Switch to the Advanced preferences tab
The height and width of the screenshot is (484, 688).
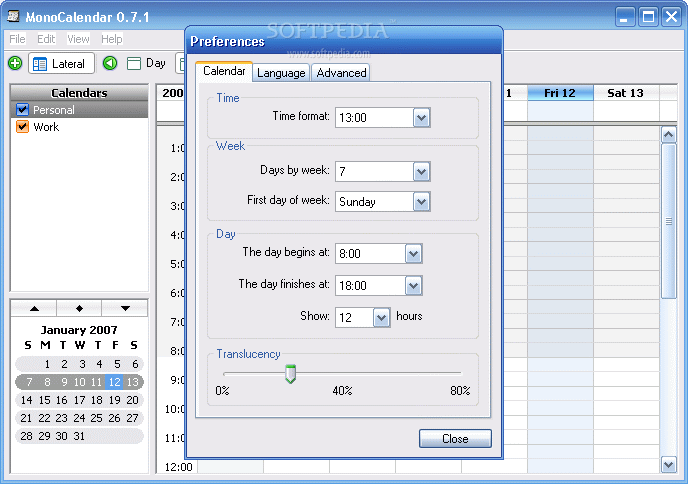341,73
